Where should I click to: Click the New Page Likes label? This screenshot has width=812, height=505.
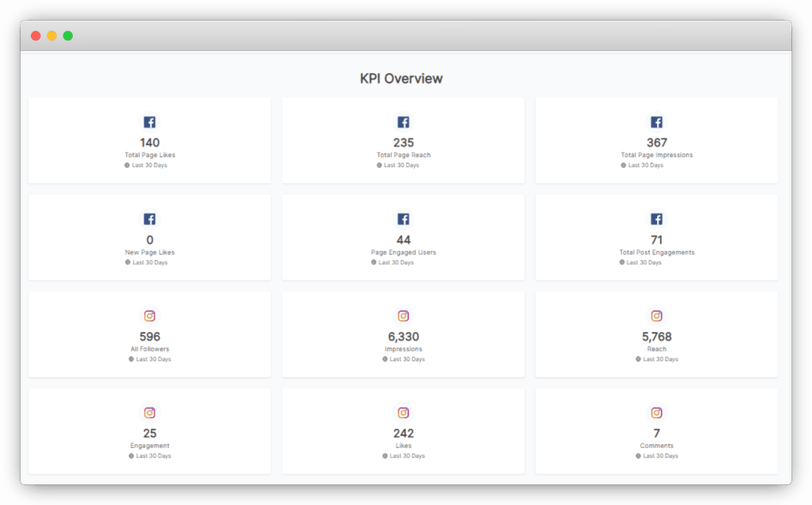click(x=150, y=252)
